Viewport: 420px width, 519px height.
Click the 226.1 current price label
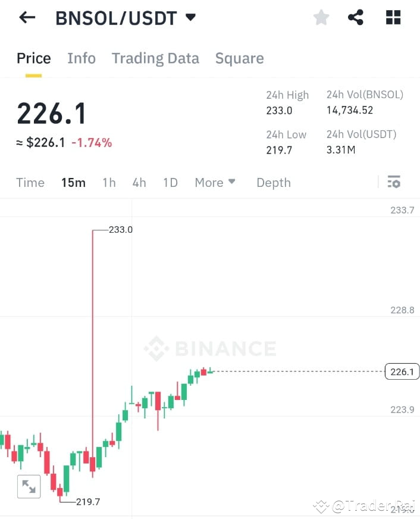[x=402, y=371]
